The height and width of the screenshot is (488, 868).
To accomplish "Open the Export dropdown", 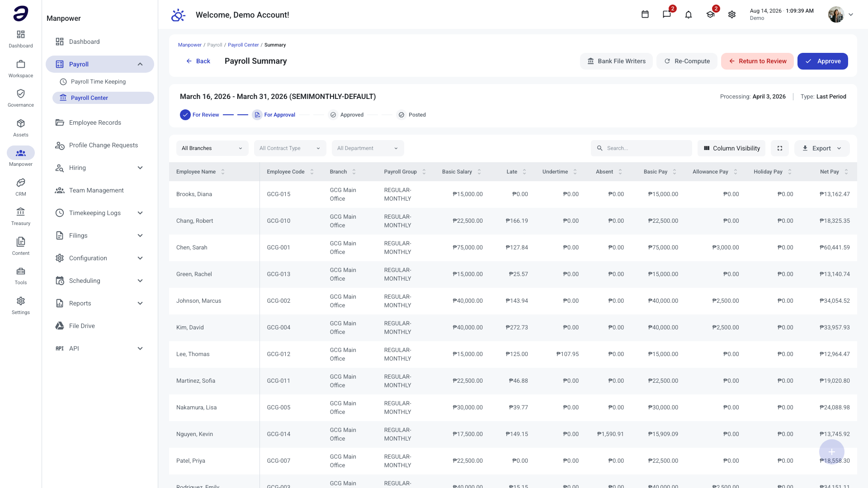I will [x=822, y=148].
